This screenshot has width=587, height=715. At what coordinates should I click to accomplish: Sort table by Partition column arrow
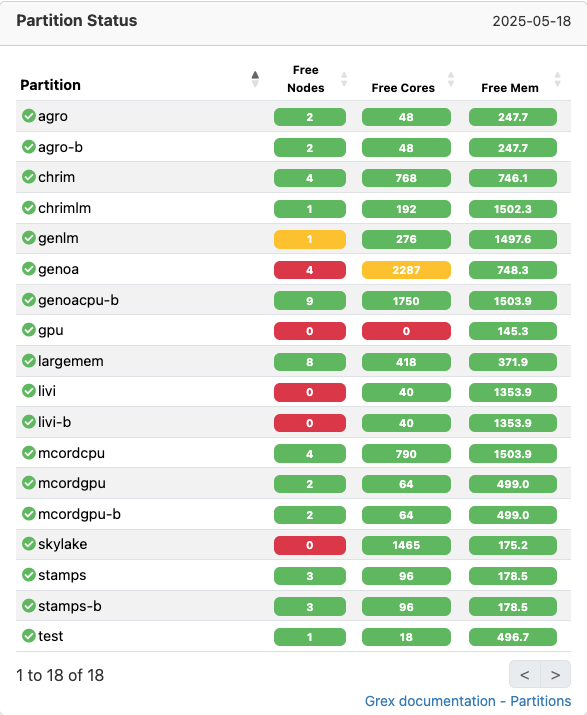pyautogui.click(x=255, y=79)
